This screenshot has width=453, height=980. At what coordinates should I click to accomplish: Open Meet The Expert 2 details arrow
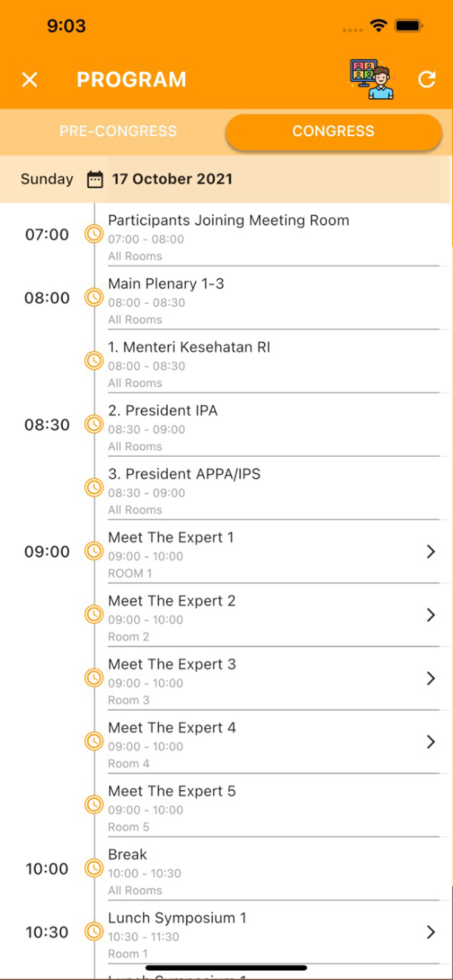click(430, 615)
